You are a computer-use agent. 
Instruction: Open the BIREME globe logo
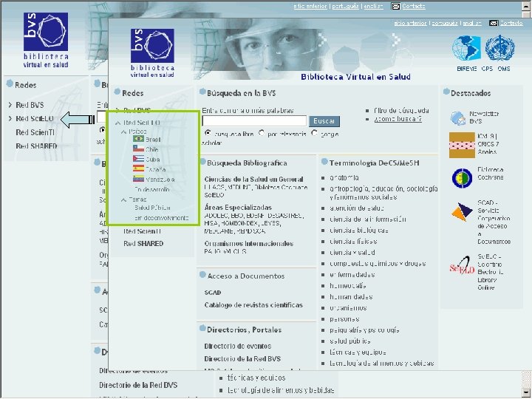pyautogui.click(x=466, y=48)
